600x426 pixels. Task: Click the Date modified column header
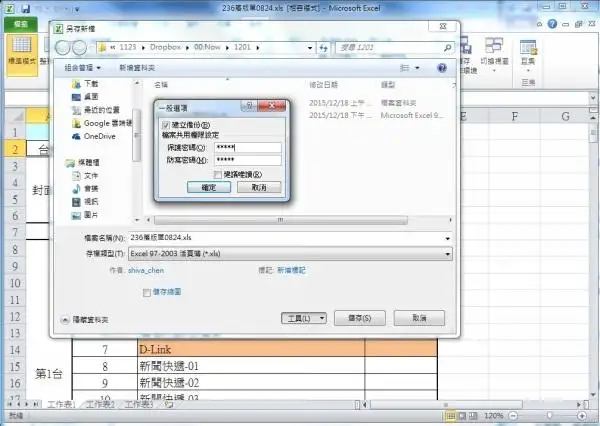[324, 85]
